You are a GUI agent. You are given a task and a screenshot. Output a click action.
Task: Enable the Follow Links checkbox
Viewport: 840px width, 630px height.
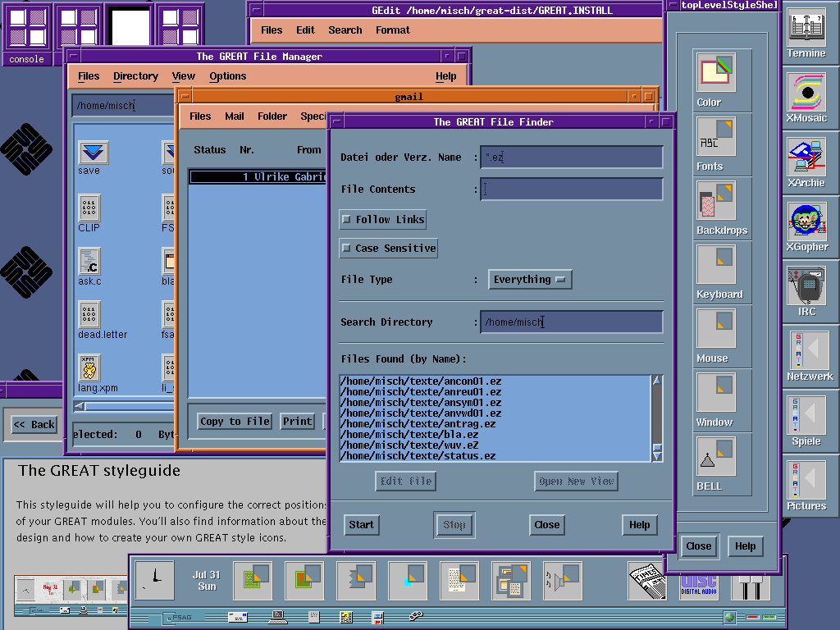click(347, 220)
